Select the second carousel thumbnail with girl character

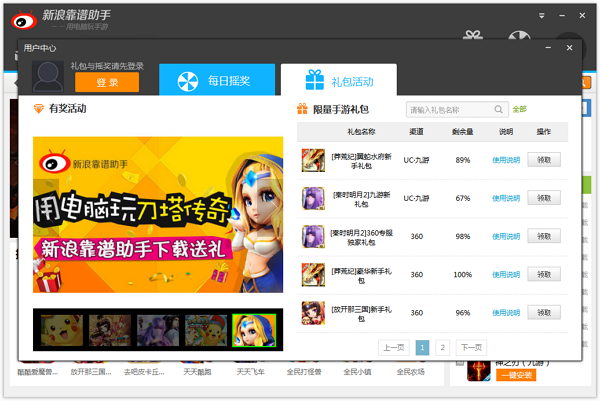pyautogui.click(x=110, y=330)
